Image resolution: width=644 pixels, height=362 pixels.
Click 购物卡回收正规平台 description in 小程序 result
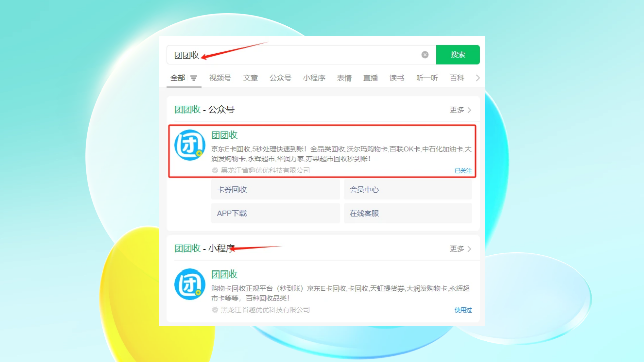pos(341,293)
